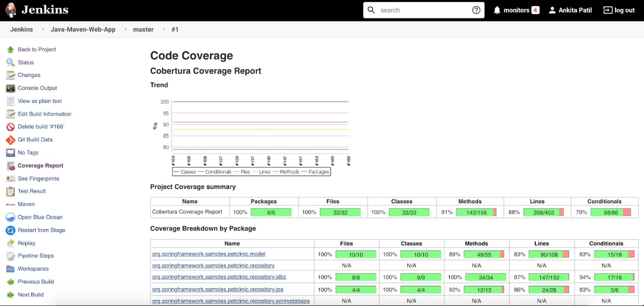Open the Console Output terminal icon

tap(10, 88)
